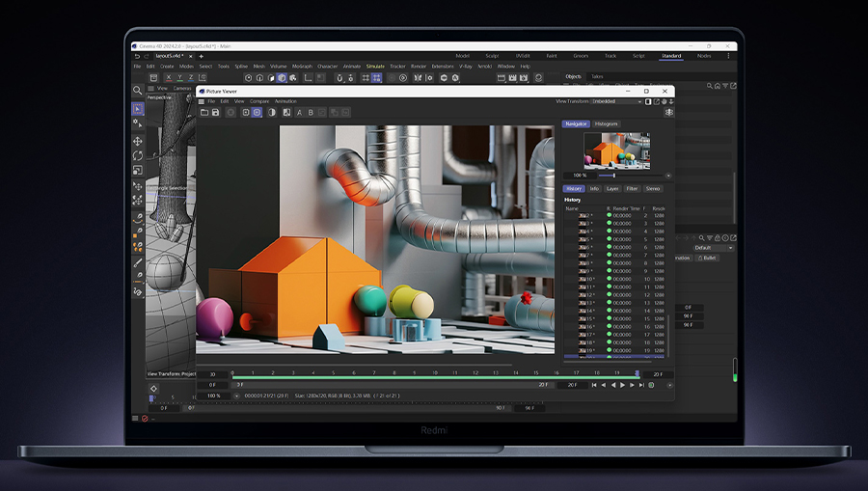Screen dimensions: 868x491
Task: Click the Bullet button in Attributes panel
Action: tap(707, 258)
